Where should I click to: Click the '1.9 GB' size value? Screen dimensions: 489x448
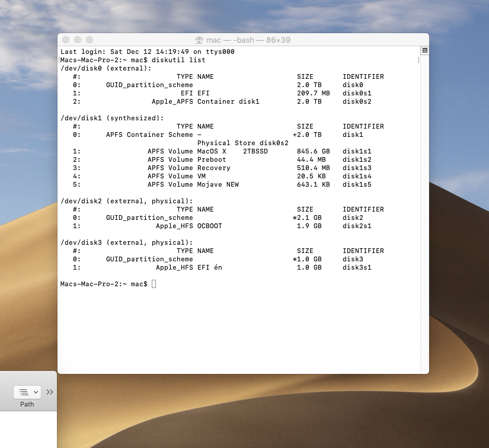309,226
